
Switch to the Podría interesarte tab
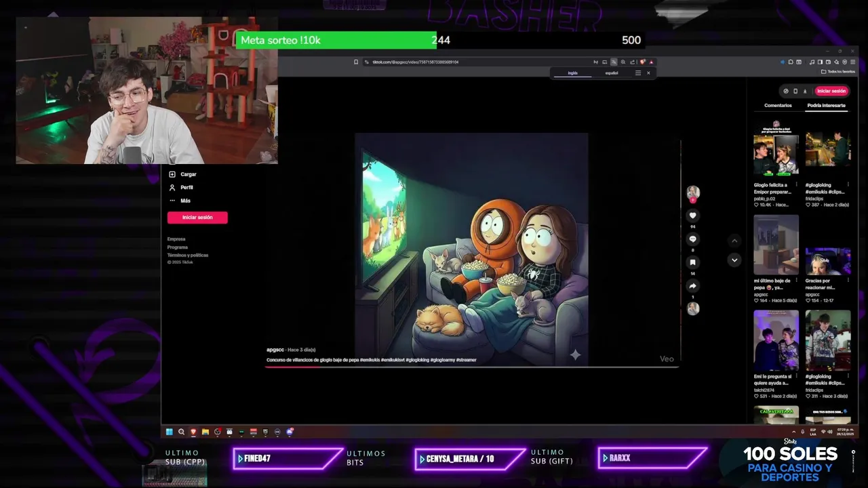click(x=826, y=106)
